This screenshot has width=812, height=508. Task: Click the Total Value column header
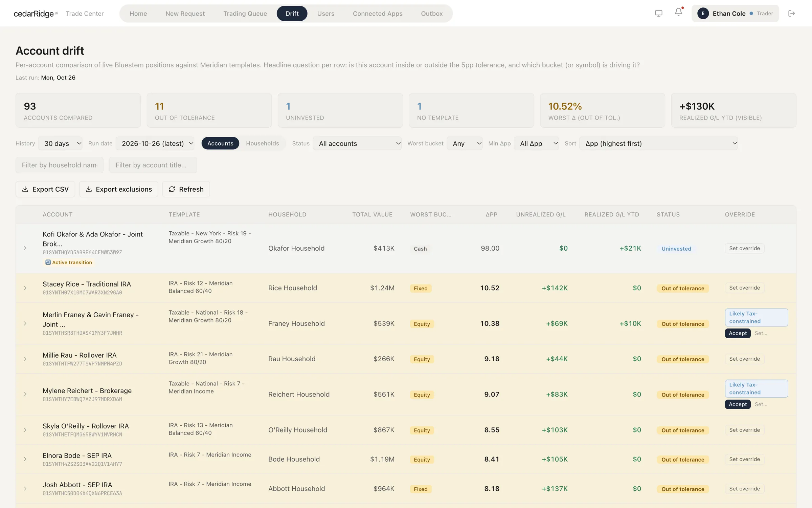pyautogui.click(x=372, y=214)
